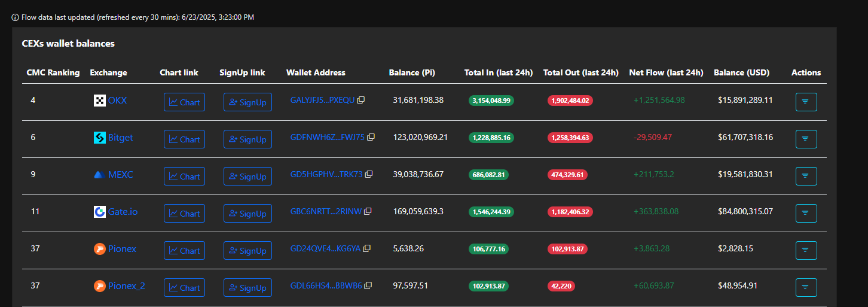This screenshot has width=868, height=307.
Task: Click the Balance (USD) column header
Action: [x=741, y=72]
